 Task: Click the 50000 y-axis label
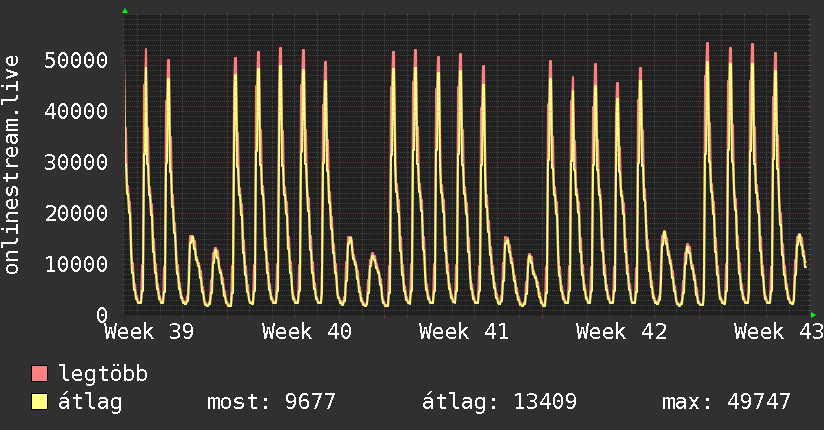[x=76, y=60]
